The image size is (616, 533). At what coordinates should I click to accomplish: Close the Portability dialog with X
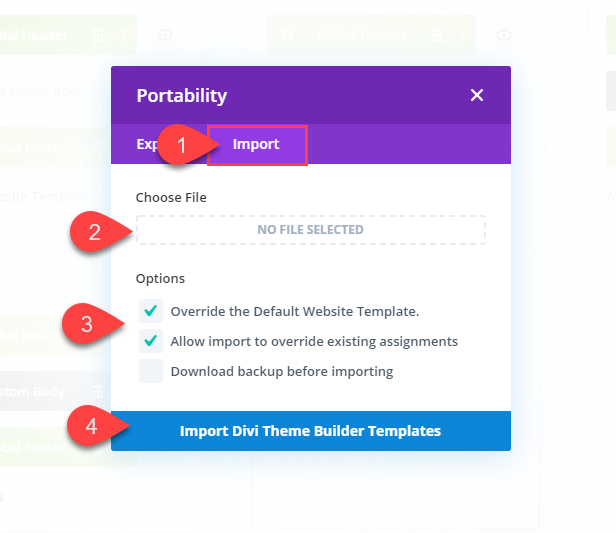pyautogui.click(x=477, y=95)
